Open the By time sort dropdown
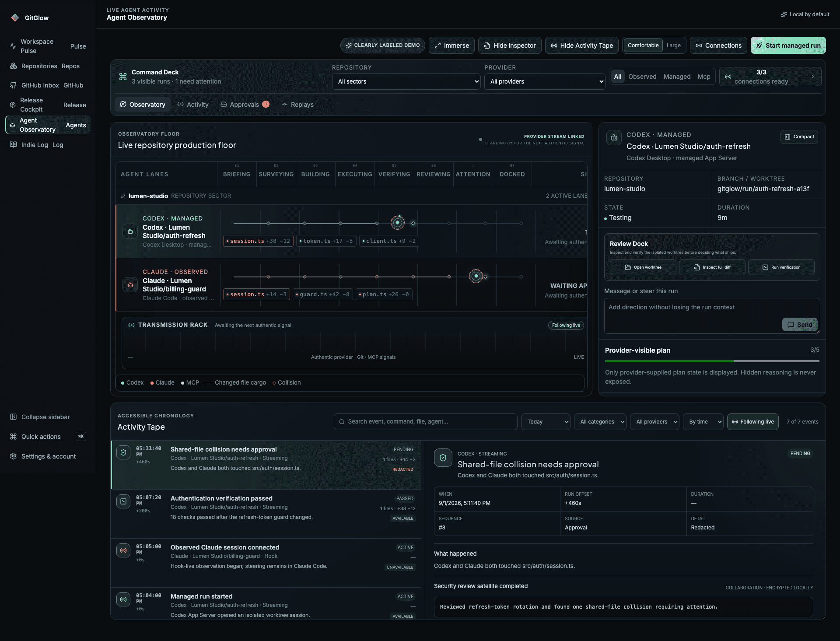 703,422
